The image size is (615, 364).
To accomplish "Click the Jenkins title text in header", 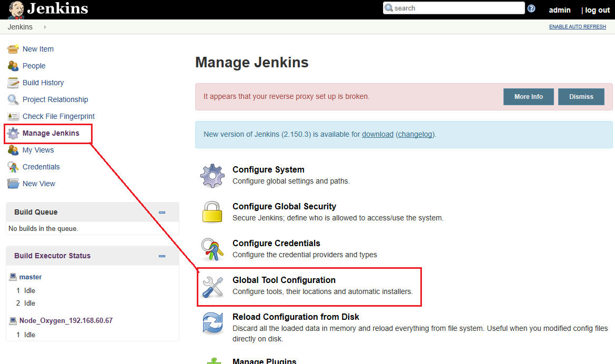I will click(x=58, y=8).
